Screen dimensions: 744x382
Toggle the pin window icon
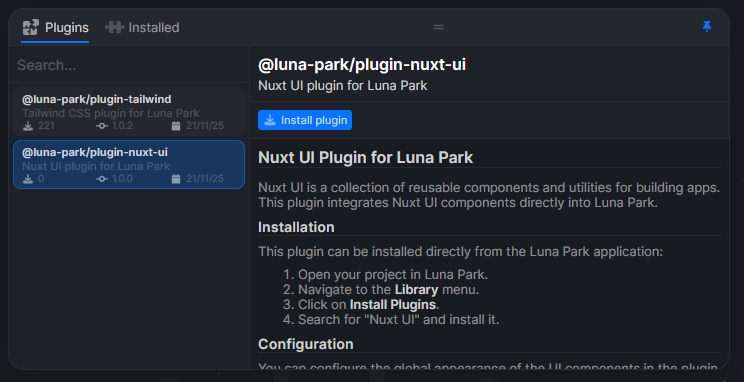coord(707,27)
